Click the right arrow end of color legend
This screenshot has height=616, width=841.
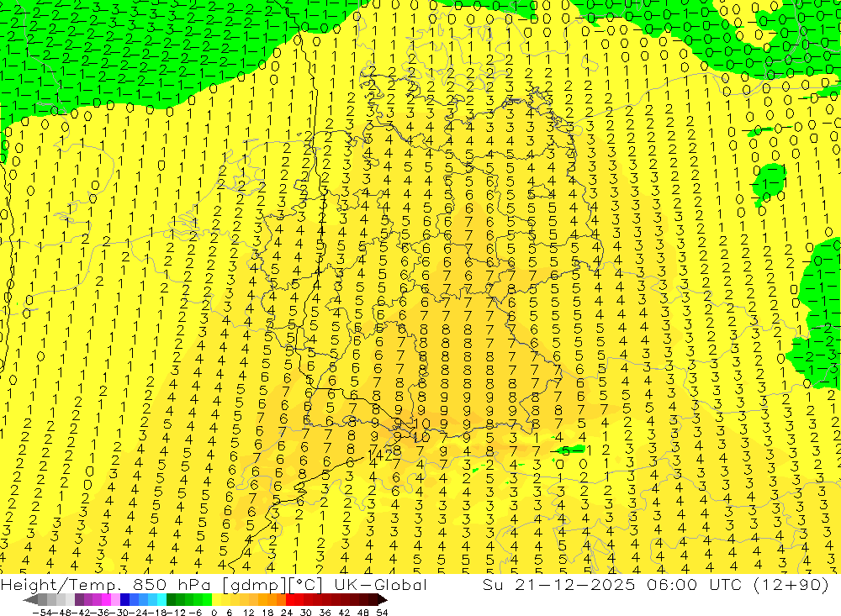pos(383,599)
